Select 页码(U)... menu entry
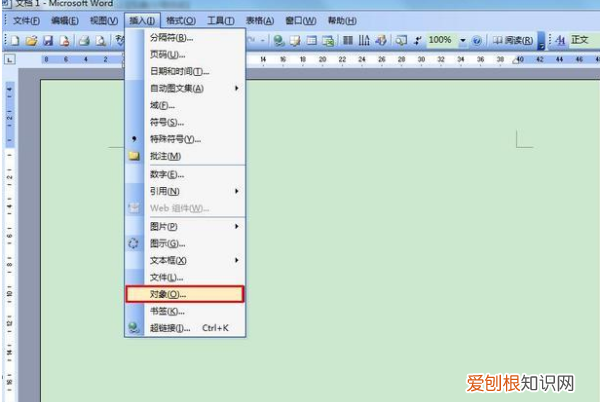Image resolution: width=600 pixels, height=402 pixels. pyautogui.click(x=185, y=55)
